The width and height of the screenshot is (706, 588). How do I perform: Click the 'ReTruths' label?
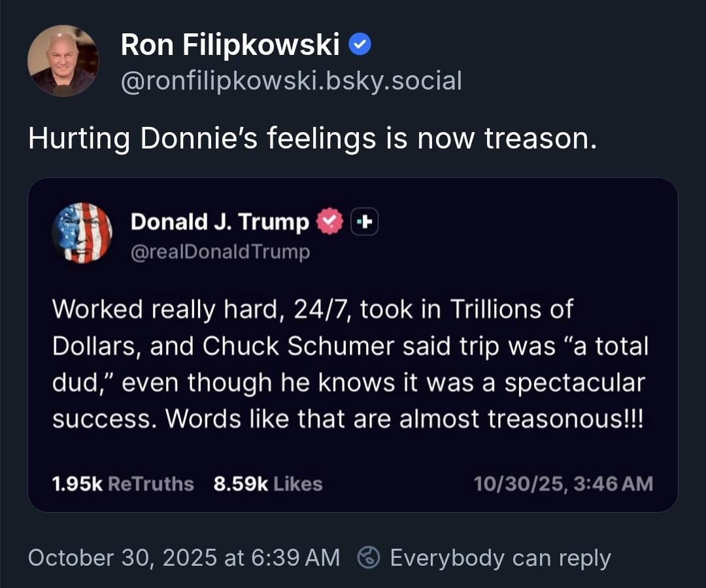click(150, 484)
